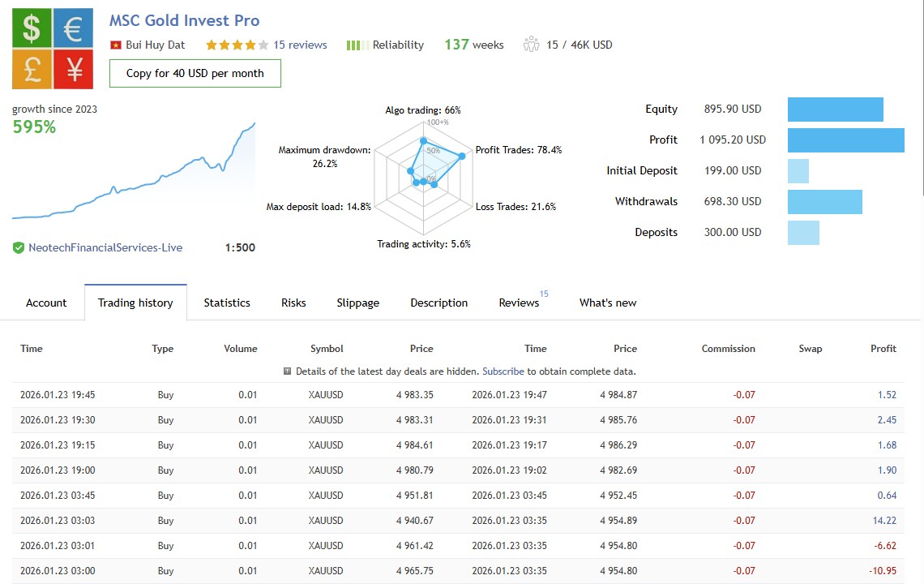Image resolution: width=924 pixels, height=584 pixels.
Task: Open the What's new tab
Action: [x=608, y=303]
